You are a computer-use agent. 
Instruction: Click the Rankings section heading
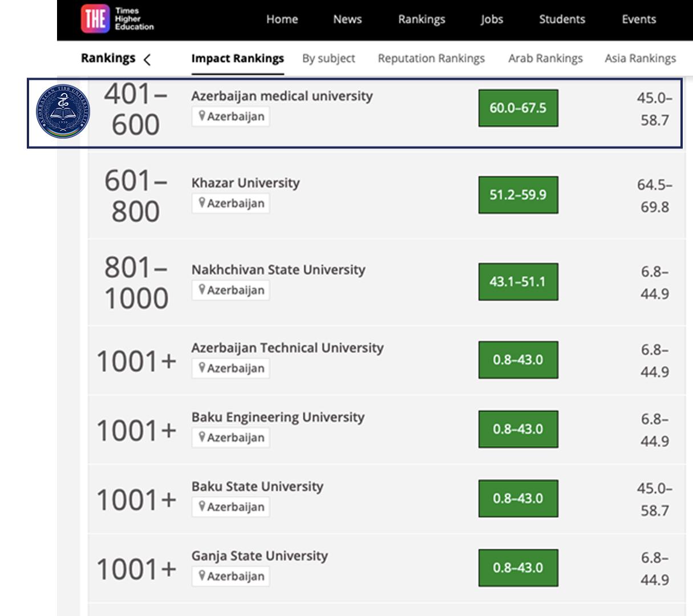108,58
